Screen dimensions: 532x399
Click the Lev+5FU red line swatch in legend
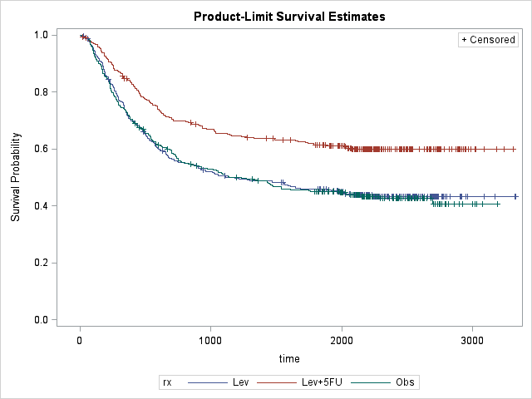[280, 382]
